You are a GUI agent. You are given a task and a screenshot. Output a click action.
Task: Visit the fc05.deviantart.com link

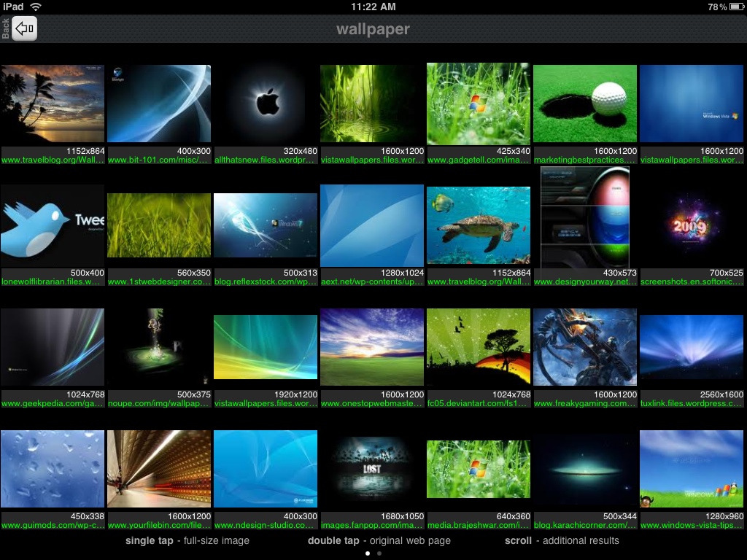click(478, 401)
